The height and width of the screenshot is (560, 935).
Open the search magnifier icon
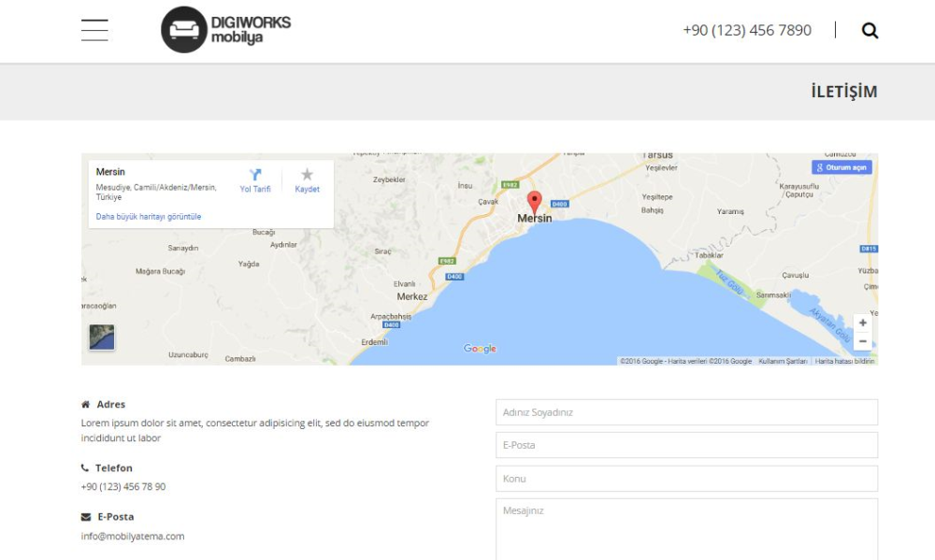pyautogui.click(x=870, y=31)
